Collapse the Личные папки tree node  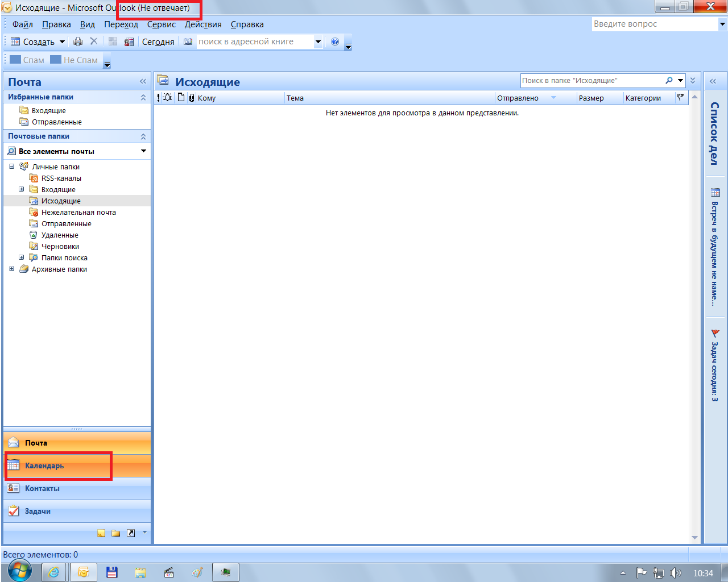[x=12, y=167]
